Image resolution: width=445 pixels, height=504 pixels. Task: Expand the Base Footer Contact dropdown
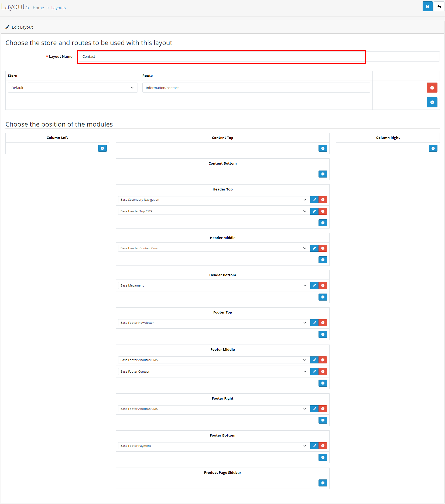pos(213,372)
